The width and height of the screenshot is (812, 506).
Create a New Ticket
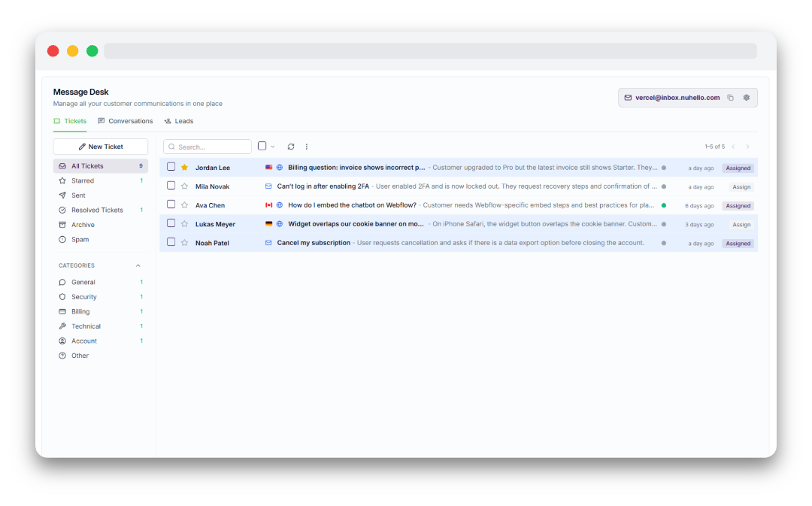[101, 147]
